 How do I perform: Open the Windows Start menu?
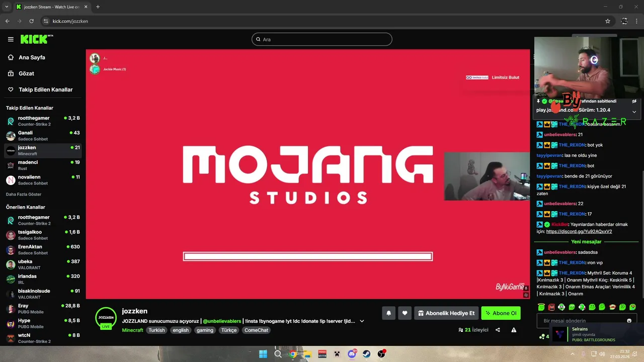(263, 354)
